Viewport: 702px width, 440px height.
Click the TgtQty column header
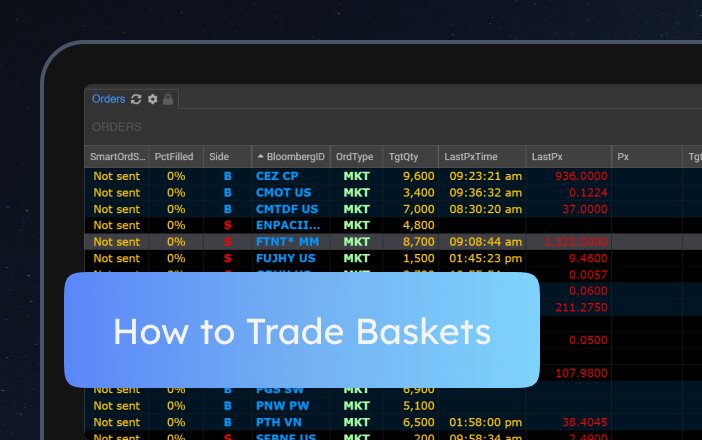pos(404,157)
